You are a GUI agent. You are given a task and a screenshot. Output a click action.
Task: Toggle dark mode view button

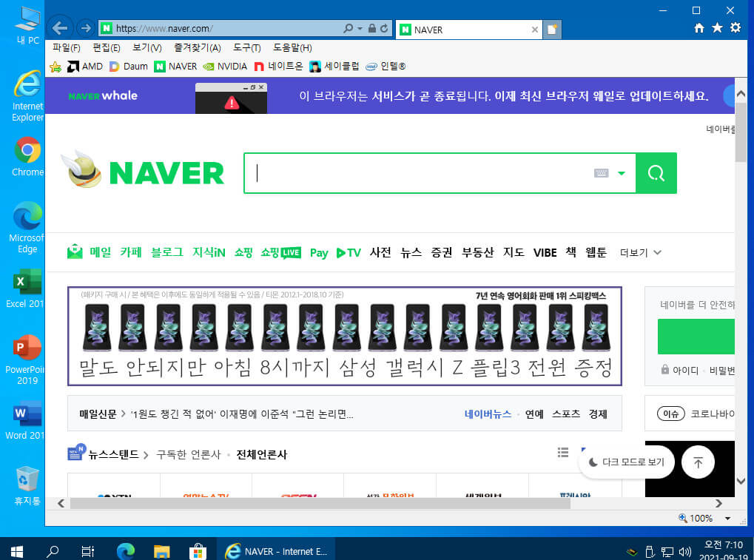click(x=627, y=462)
